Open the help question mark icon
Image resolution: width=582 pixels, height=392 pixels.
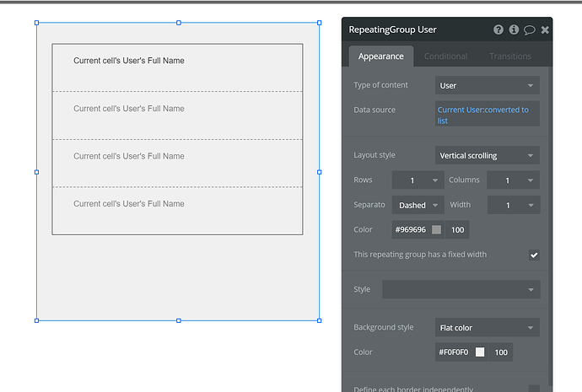(x=498, y=30)
